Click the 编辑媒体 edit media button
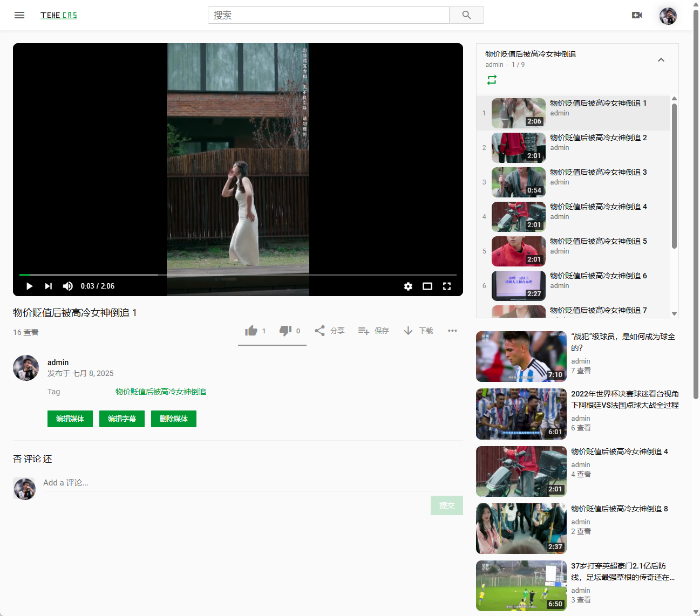 click(x=70, y=419)
